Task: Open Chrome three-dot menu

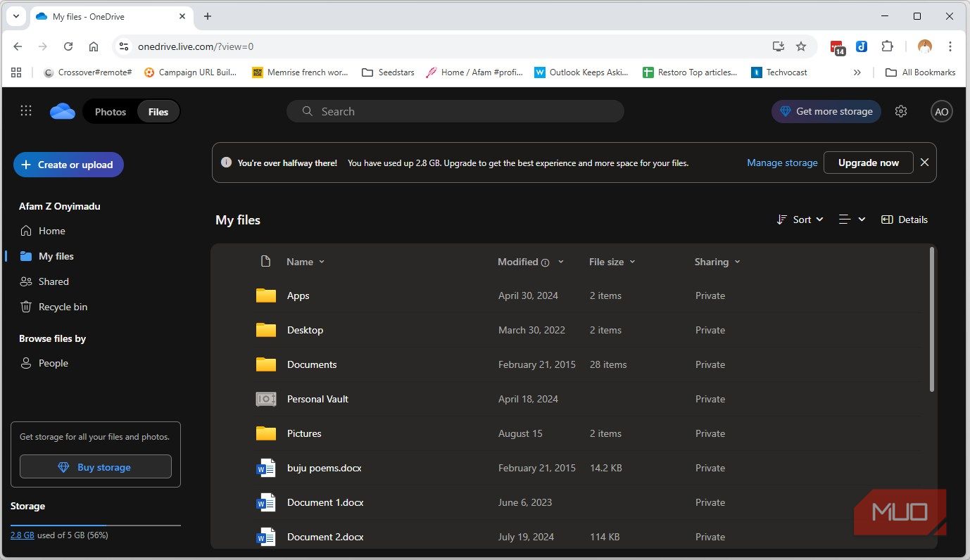Action: [950, 46]
